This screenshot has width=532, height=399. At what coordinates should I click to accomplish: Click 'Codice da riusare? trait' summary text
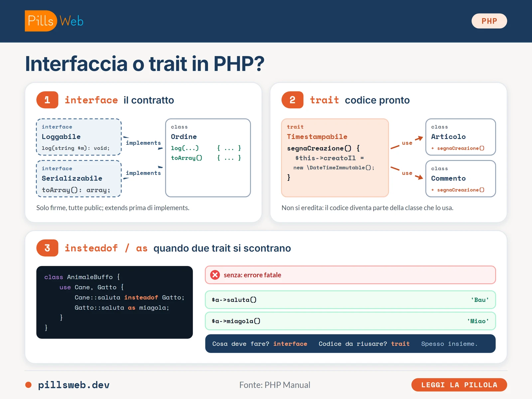(x=364, y=344)
